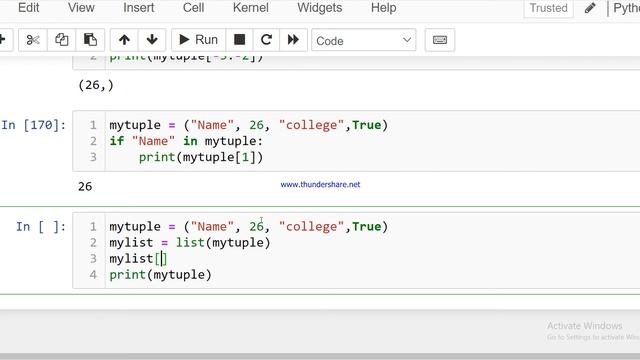Click the print(mytuple[1]) line
Viewport: 640px width, 360px height.
point(201,157)
